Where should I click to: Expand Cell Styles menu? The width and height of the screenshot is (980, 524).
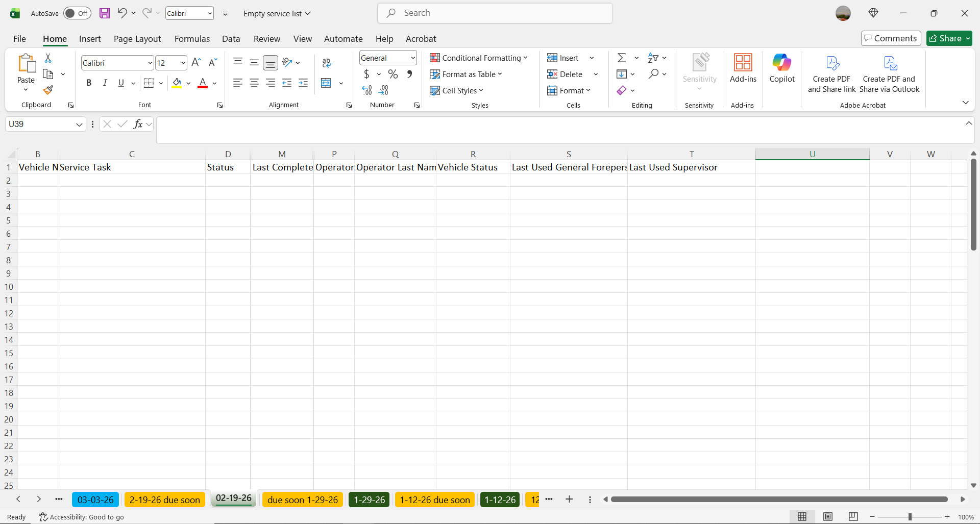[x=456, y=91]
